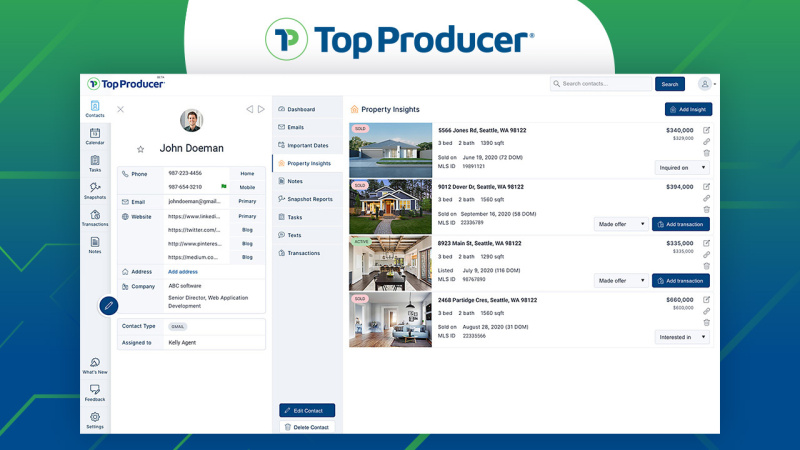Open Interested in dropdown for Partidge Cres

pos(682,337)
